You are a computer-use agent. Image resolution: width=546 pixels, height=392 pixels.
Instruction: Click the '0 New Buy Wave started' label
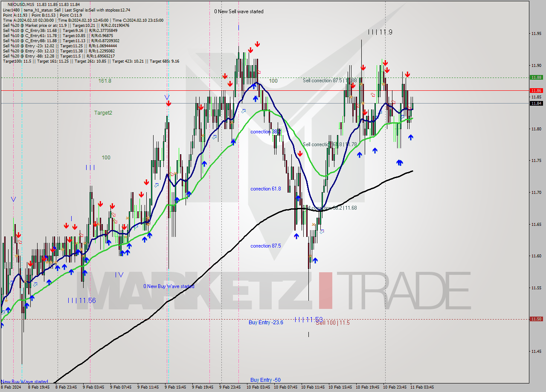(169, 286)
